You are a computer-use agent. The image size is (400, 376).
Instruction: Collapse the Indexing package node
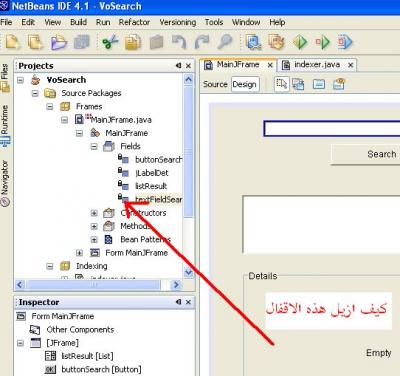coord(50,266)
